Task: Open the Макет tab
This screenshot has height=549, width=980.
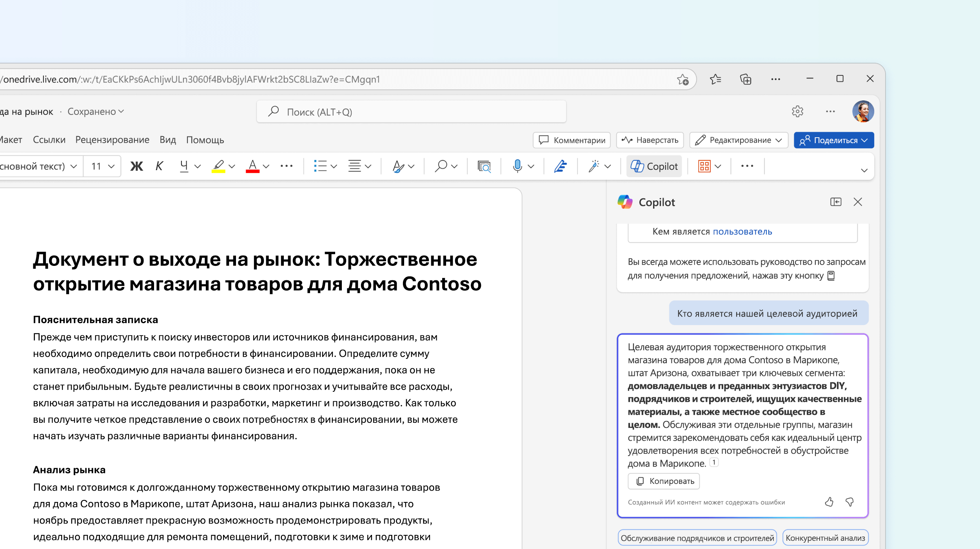Action: click(11, 140)
